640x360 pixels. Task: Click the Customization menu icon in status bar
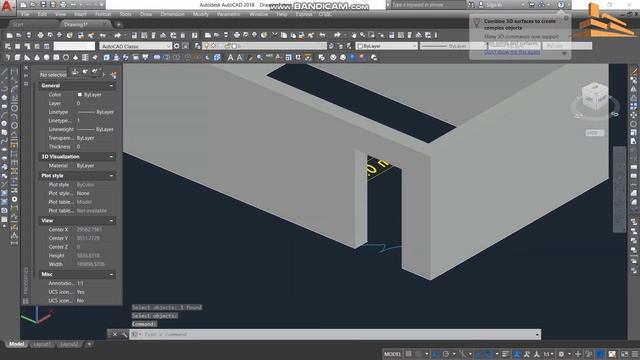(x=635, y=354)
